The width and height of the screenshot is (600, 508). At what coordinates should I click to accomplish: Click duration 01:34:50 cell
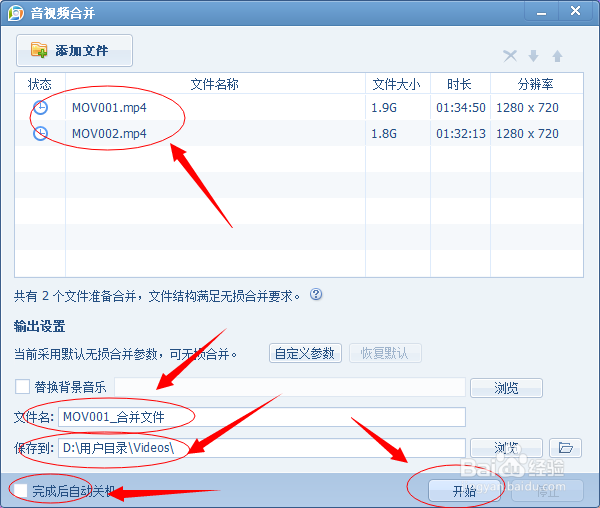[x=461, y=108]
